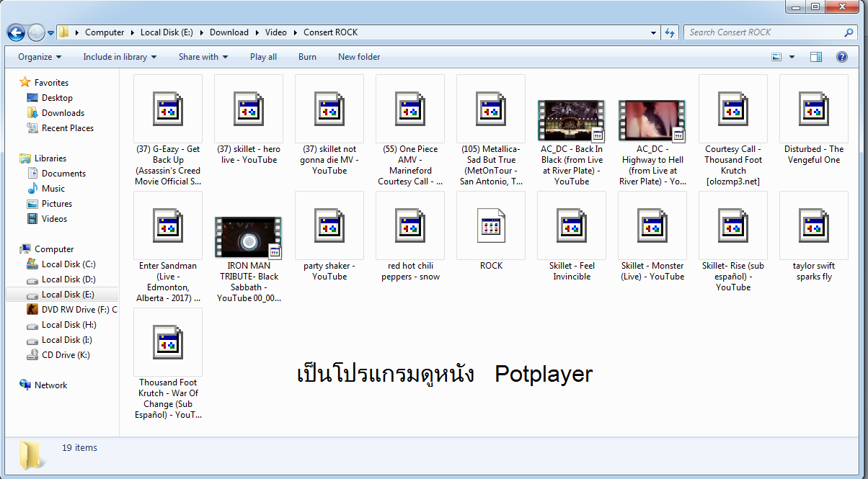Select the party shaker YouTube file

click(x=329, y=236)
